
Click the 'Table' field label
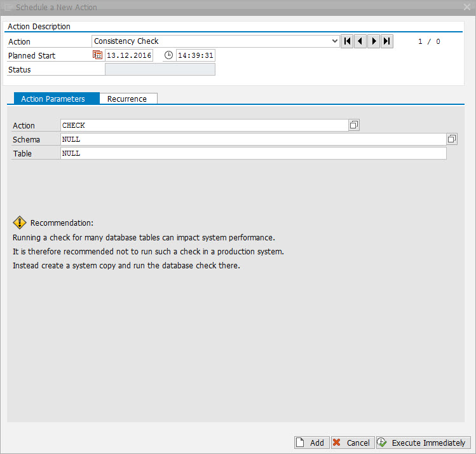pos(22,154)
